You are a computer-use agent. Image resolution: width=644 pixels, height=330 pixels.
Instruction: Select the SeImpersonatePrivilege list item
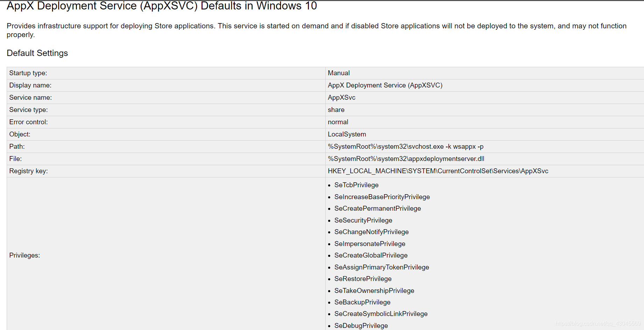[370, 244]
